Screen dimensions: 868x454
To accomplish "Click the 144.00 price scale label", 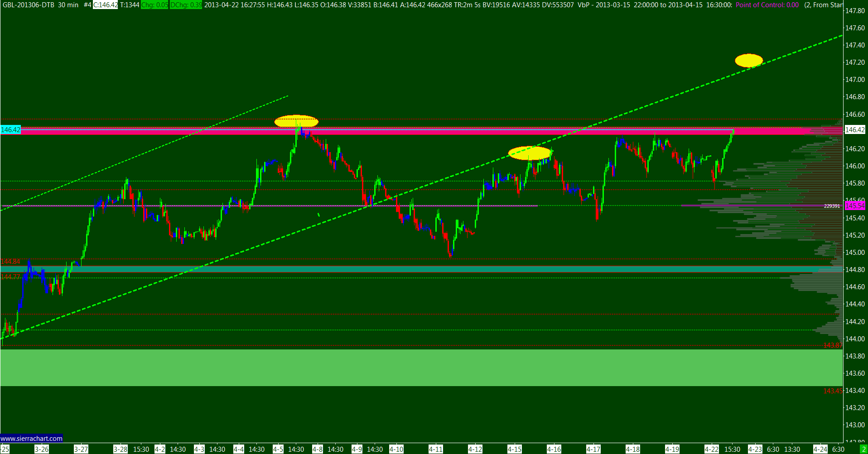I will (x=855, y=339).
